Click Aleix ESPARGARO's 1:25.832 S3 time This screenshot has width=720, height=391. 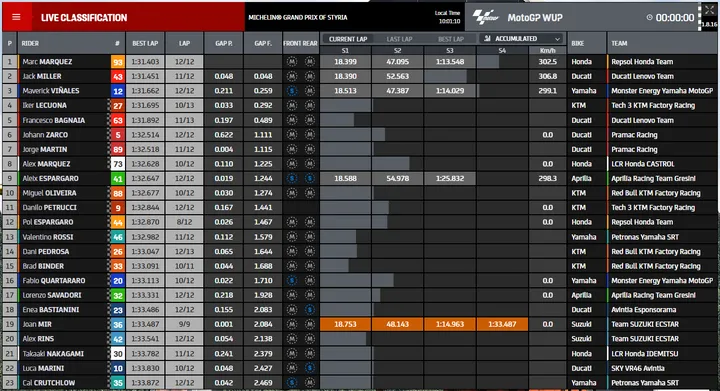click(450, 179)
